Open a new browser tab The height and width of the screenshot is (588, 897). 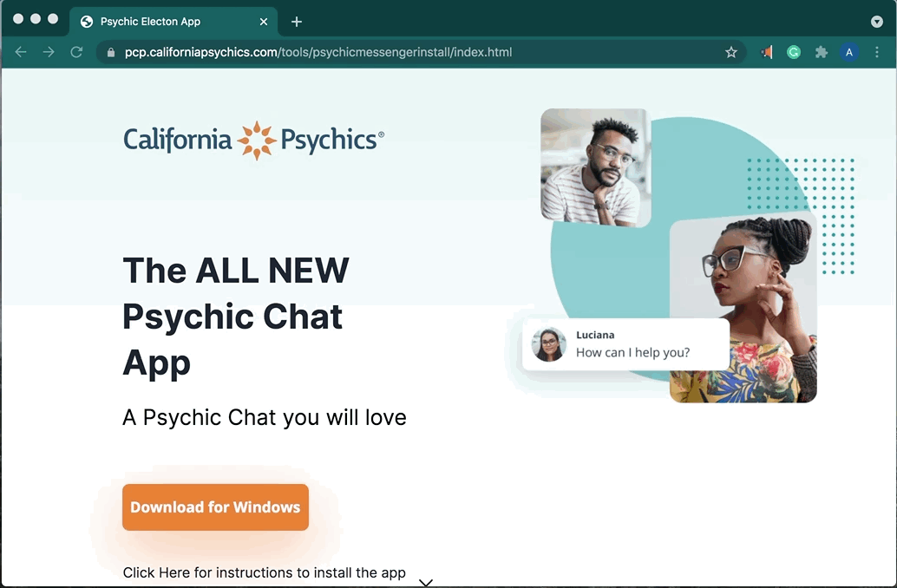pyautogui.click(x=297, y=22)
